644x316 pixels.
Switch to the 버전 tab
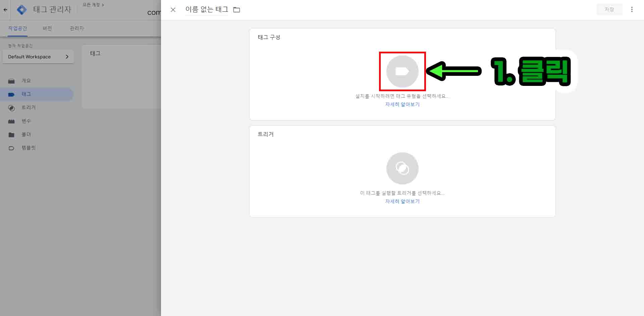pyautogui.click(x=47, y=28)
